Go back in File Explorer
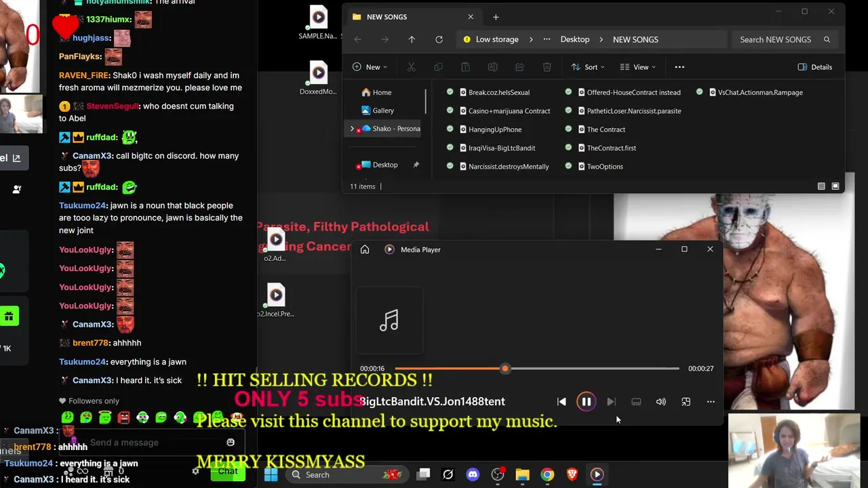The width and height of the screenshot is (868, 488). (357, 39)
